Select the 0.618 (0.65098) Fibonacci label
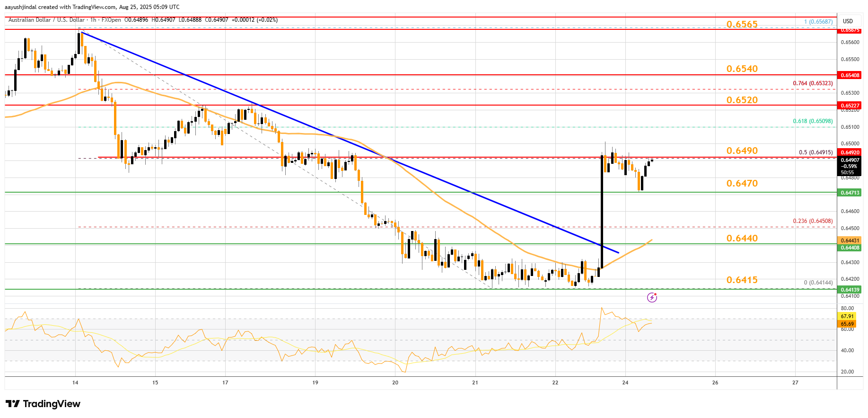Viewport: 868px width, 418px height. 813,121
